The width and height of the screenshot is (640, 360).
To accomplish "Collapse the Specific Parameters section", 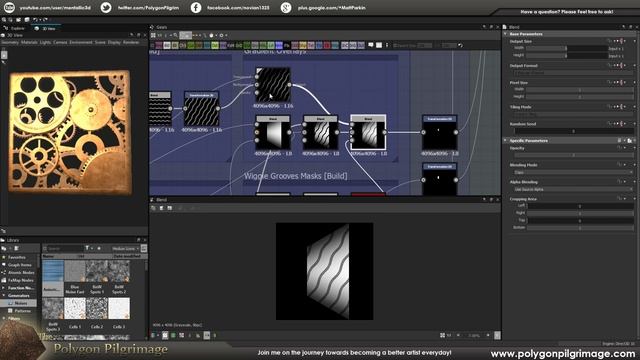I will click(505, 140).
